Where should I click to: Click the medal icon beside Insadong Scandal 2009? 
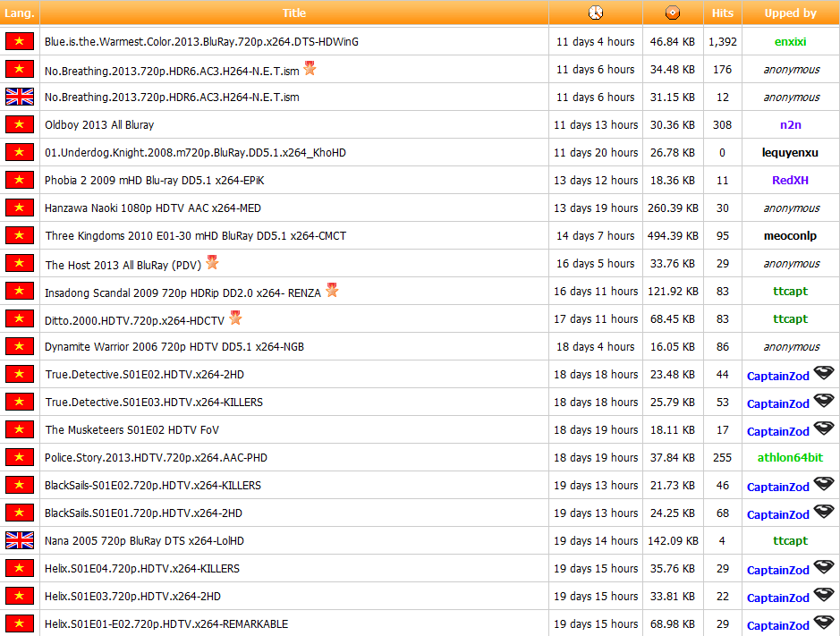(x=332, y=290)
